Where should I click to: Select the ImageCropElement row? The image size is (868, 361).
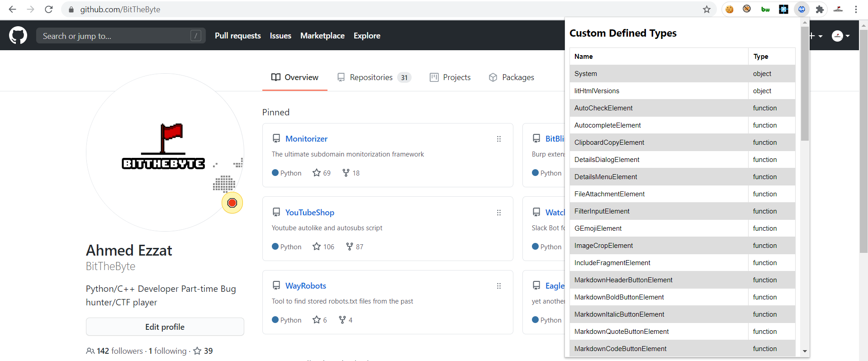(683, 246)
